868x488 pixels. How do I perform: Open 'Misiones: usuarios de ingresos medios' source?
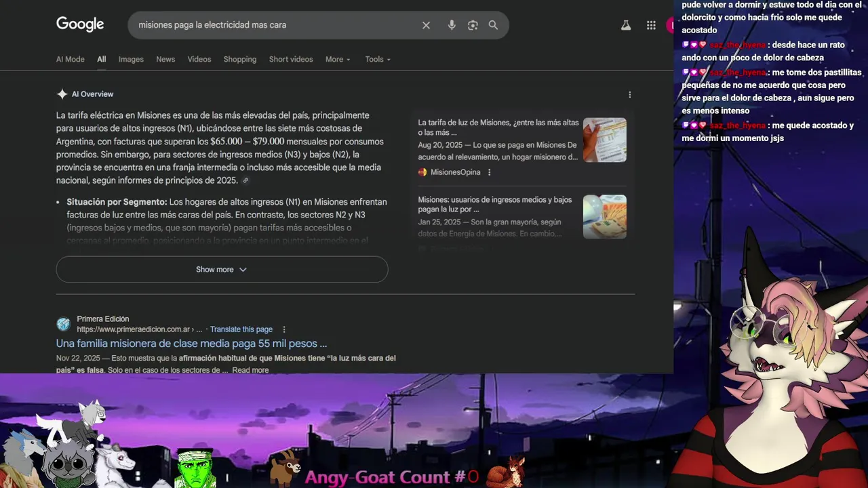(495, 205)
